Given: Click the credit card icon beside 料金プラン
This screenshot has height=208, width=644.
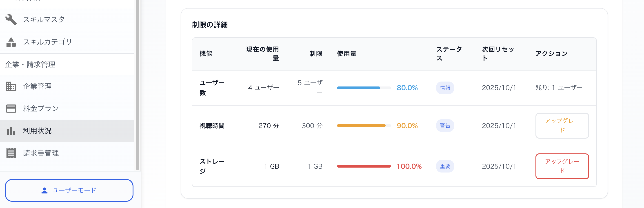Looking at the screenshot, I should pos(11,108).
